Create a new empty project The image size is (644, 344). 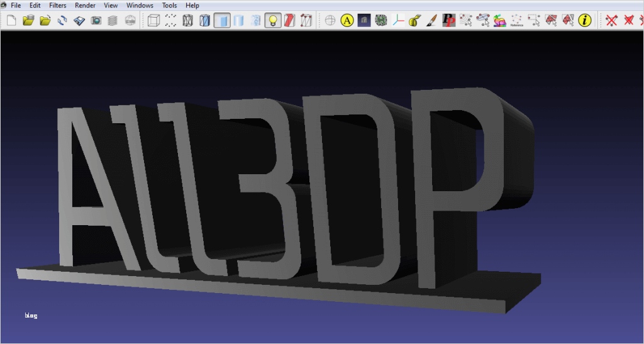[x=11, y=20]
